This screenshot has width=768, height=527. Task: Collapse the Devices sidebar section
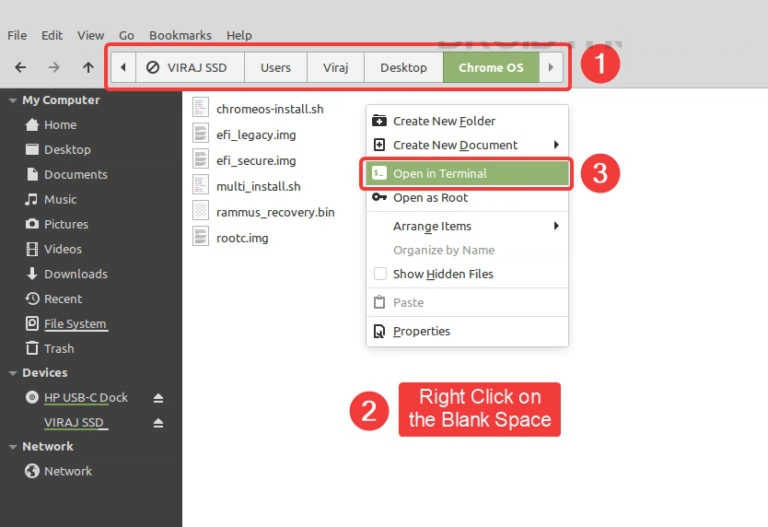12,373
